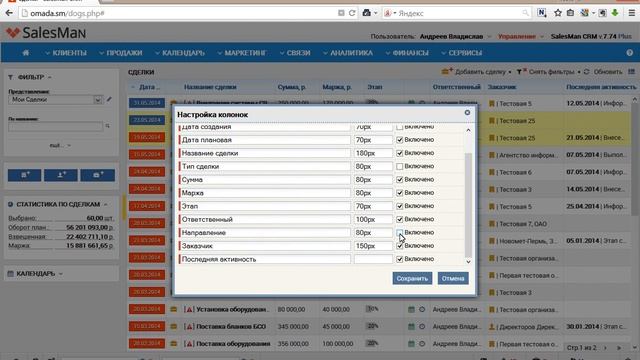The height and width of the screenshot is (360, 640).
Task: Click the browser back arrow
Action: [x=9, y=13]
